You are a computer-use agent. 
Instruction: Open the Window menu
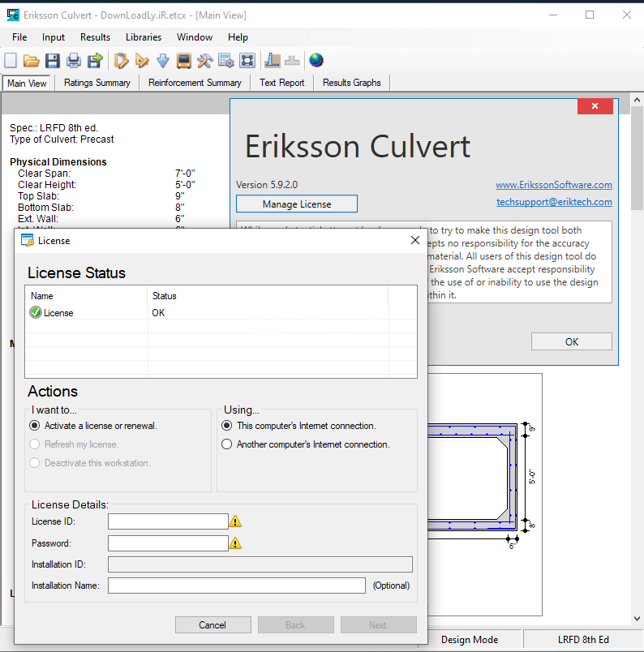pos(195,37)
